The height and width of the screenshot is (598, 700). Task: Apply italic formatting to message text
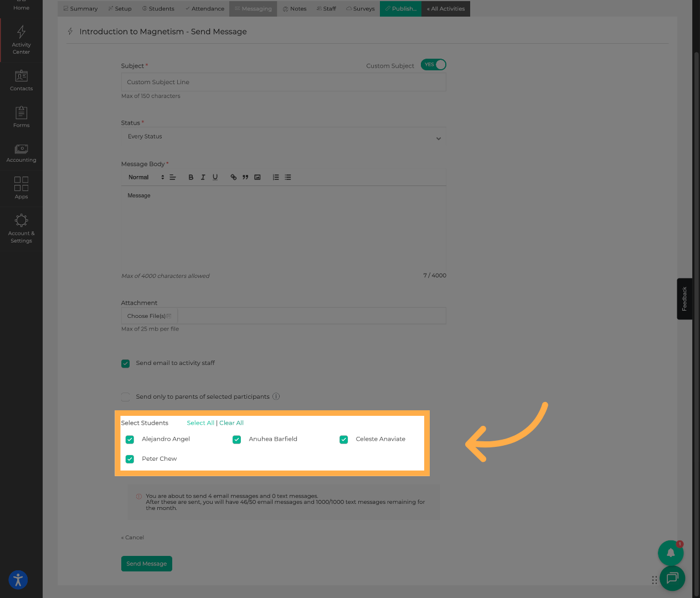[x=203, y=177]
